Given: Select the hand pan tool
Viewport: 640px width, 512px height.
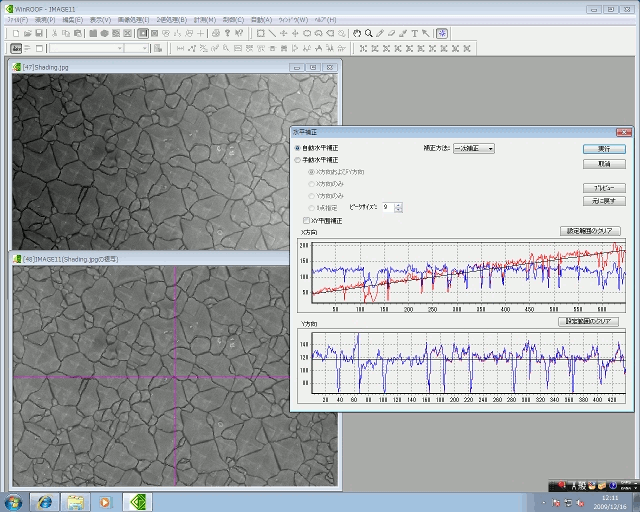Looking at the screenshot, I should coord(357,33).
